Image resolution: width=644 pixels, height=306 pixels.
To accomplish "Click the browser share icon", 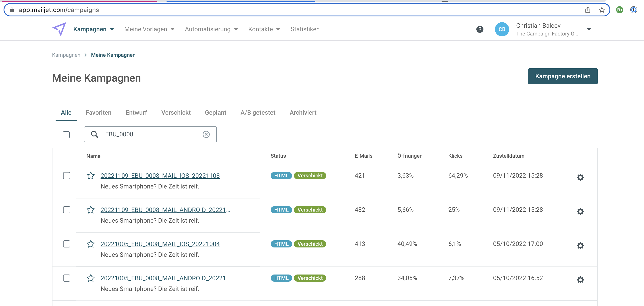I will pyautogui.click(x=588, y=10).
